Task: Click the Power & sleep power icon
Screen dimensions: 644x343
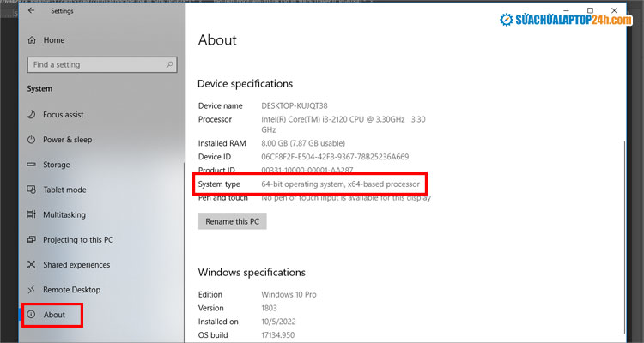Action: [31, 140]
